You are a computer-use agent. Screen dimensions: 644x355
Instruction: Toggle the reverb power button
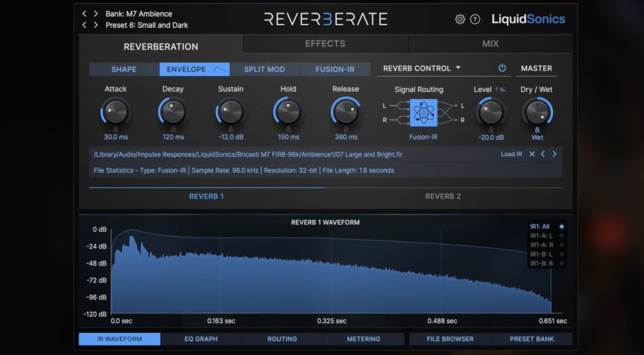(x=502, y=68)
